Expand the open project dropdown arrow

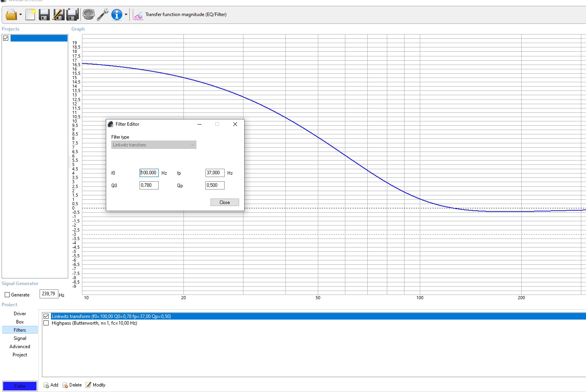pyautogui.click(x=20, y=15)
